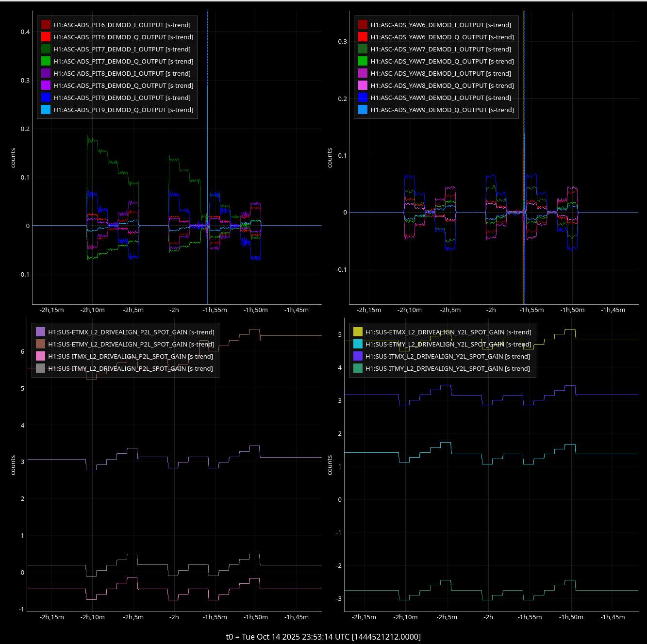Viewport: 647px width, 644px height.
Task: Click the purple SUS-ETMX P2L_SPOT_GAIN legend swatch
Action: 40,332
